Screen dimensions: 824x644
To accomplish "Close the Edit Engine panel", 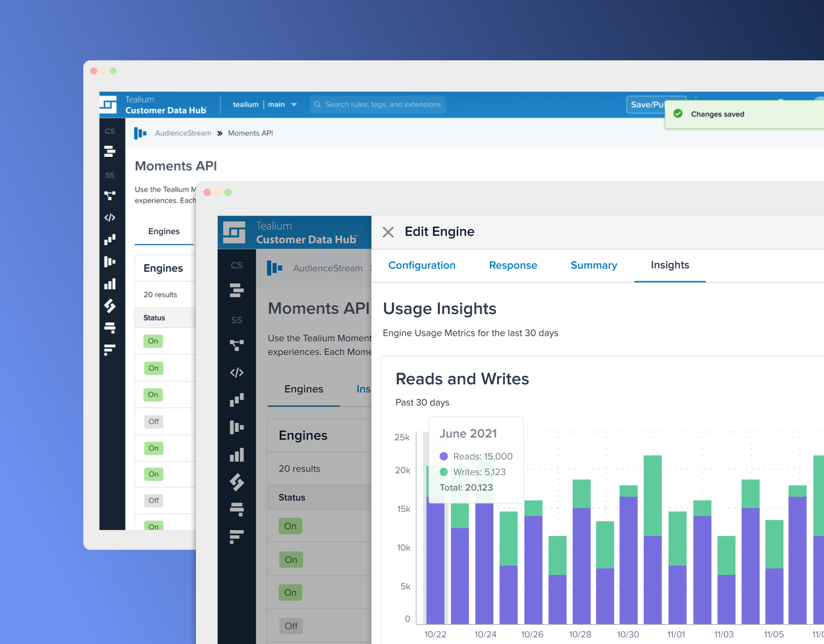I will [x=388, y=232].
